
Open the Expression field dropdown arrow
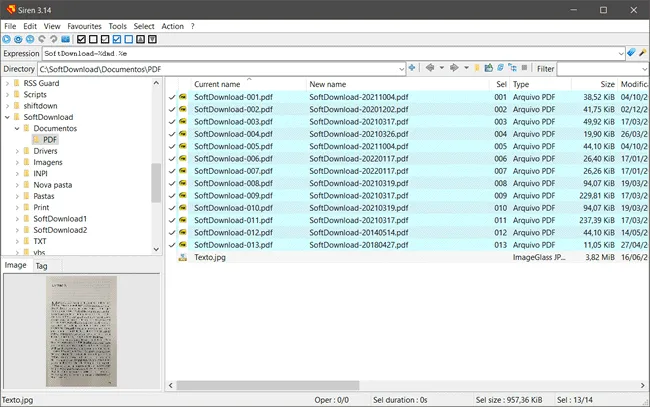tap(621, 53)
